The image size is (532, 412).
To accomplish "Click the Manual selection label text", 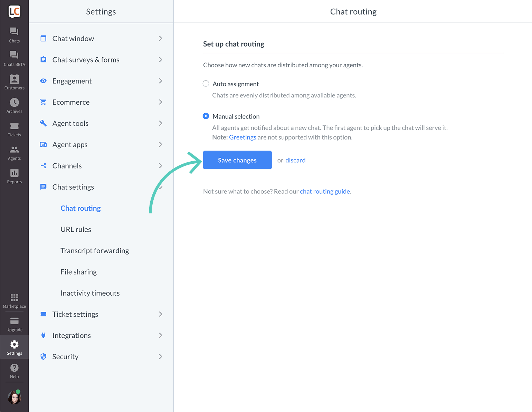I will click(x=236, y=116).
